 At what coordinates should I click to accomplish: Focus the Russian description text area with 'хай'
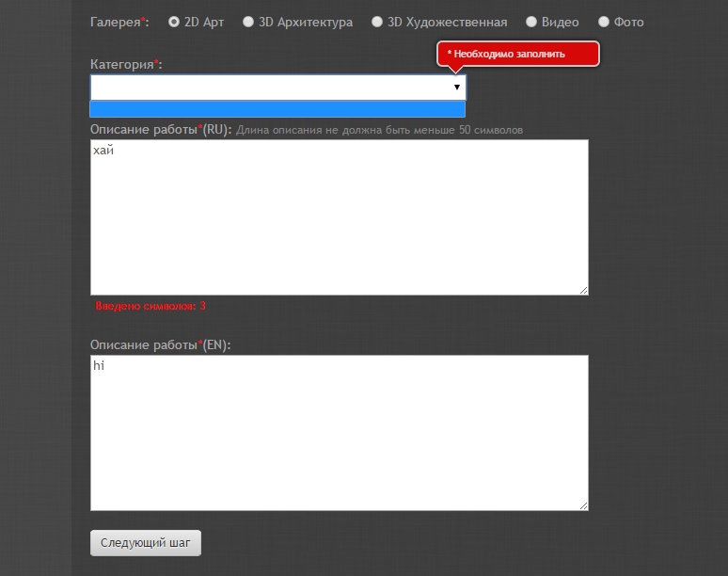[x=339, y=217]
